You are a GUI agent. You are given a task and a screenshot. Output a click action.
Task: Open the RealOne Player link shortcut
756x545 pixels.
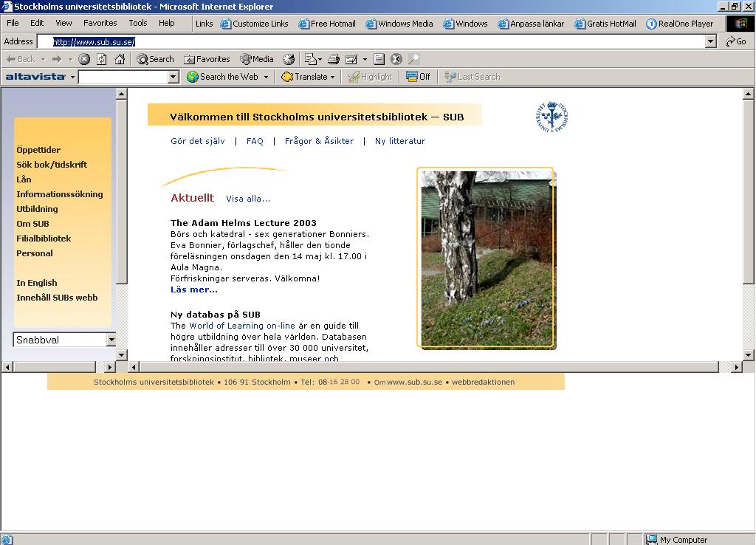[679, 24]
